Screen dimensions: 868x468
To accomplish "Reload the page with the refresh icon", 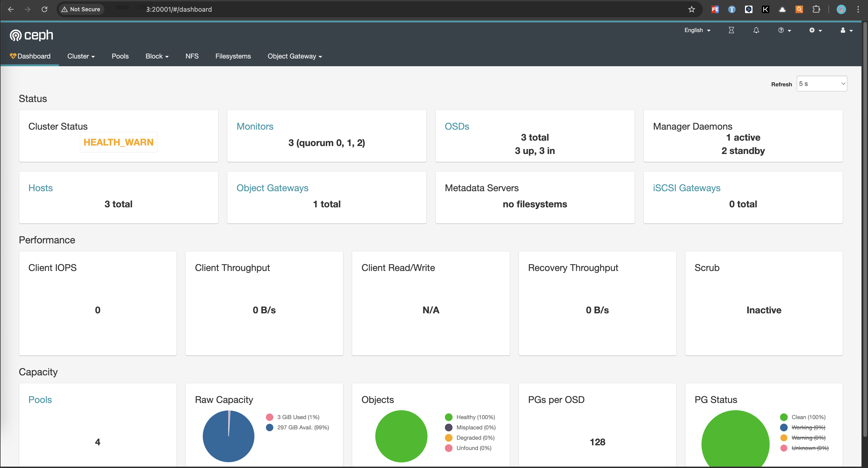I will pyautogui.click(x=44, y=9).
